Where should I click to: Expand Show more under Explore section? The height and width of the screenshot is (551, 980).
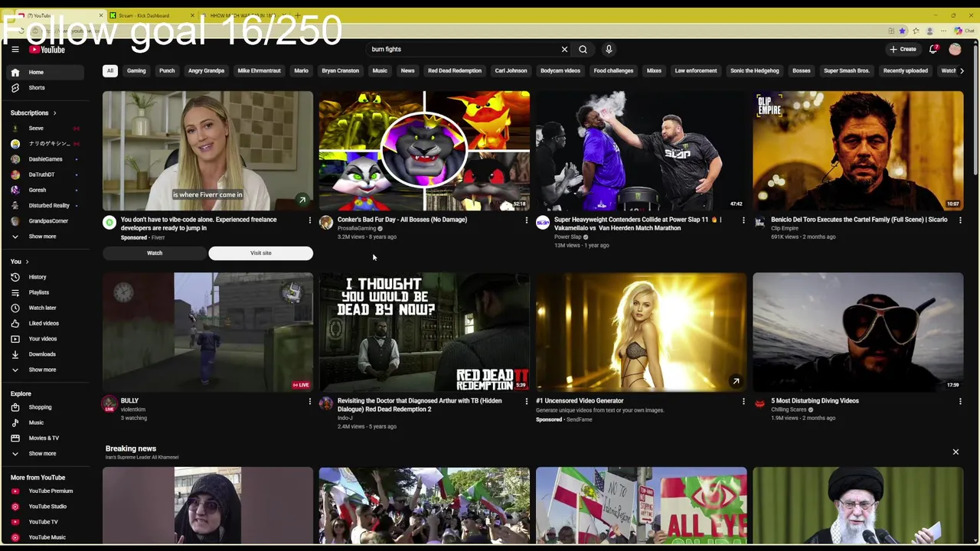(x=47, y=453)
